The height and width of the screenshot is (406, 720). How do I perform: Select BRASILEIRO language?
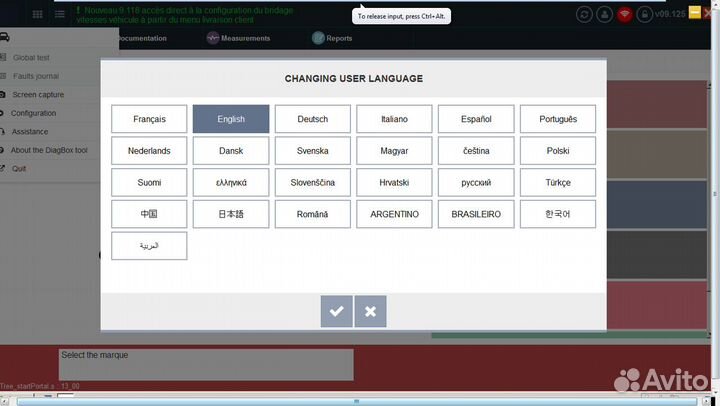coord(476,214)
